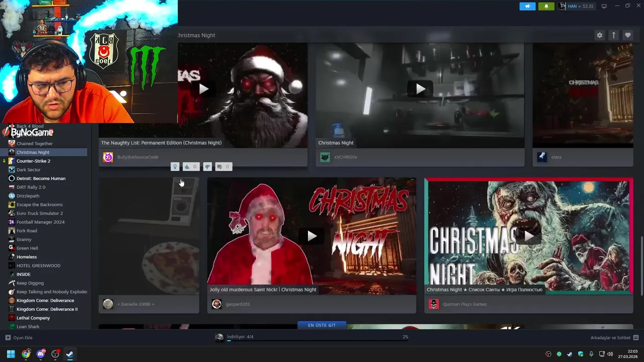Open clara author profile
644x362 pixels.
[556, 157]
